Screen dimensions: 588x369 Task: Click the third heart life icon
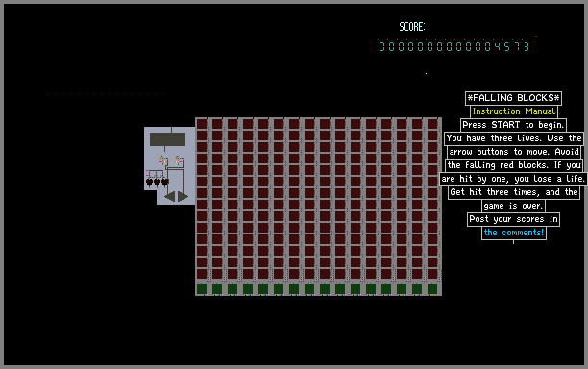point(165,183)
